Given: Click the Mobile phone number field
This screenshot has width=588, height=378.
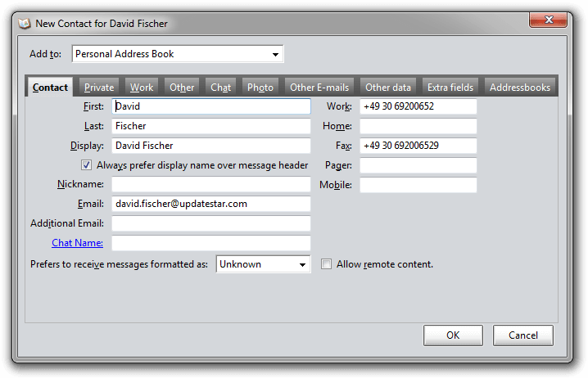Looking at the screenshot, I should [x=418, y=185].
